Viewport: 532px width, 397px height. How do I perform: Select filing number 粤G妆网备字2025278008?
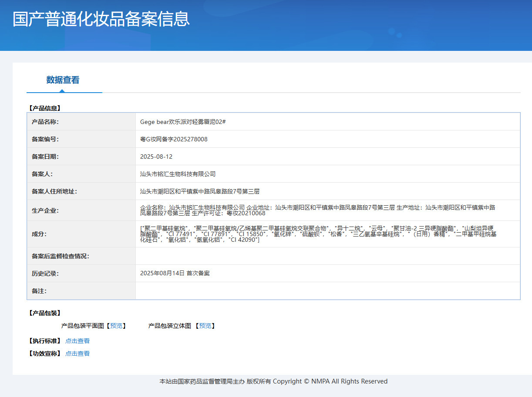coord(174,139)
